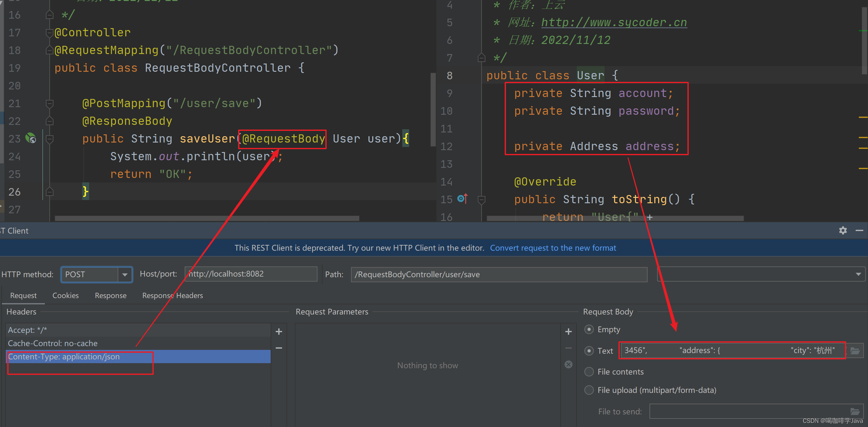Screen dimensions: 868x427
Task: Expand the dropdown right of Path field
Action: point(858,274)
